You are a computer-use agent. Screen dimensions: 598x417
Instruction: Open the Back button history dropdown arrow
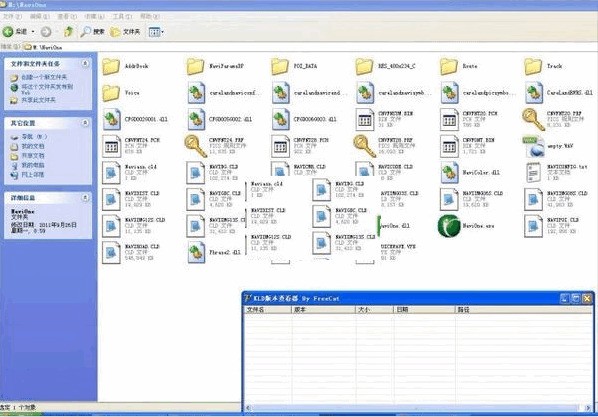pos(33,32)
